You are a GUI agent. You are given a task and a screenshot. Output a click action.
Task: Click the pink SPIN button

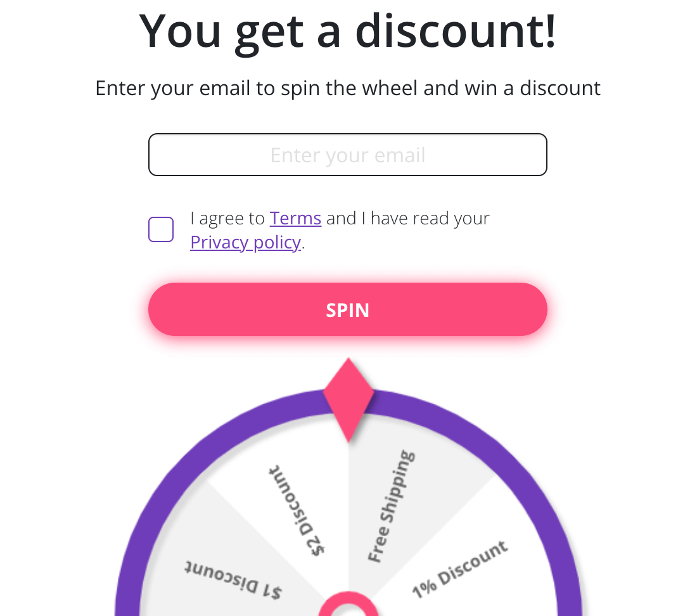pyautogui.click(x=348, y=309)
